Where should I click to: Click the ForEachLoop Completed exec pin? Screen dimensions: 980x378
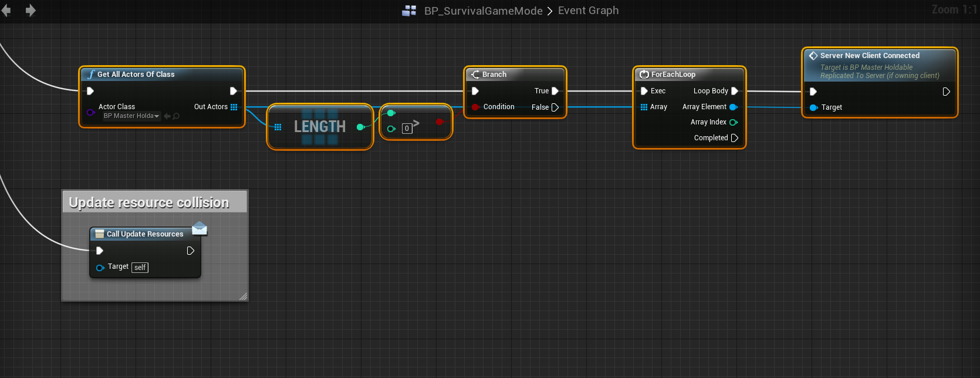tap(734, 138)
